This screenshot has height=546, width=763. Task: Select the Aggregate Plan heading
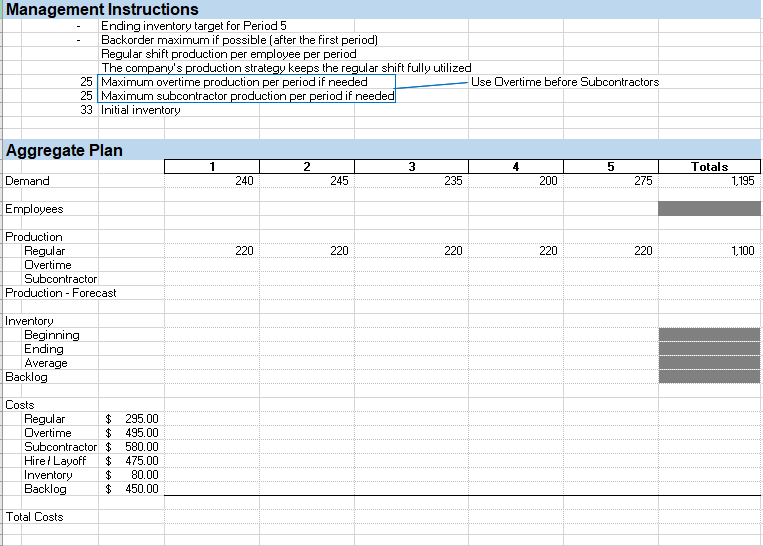point(64,150)
